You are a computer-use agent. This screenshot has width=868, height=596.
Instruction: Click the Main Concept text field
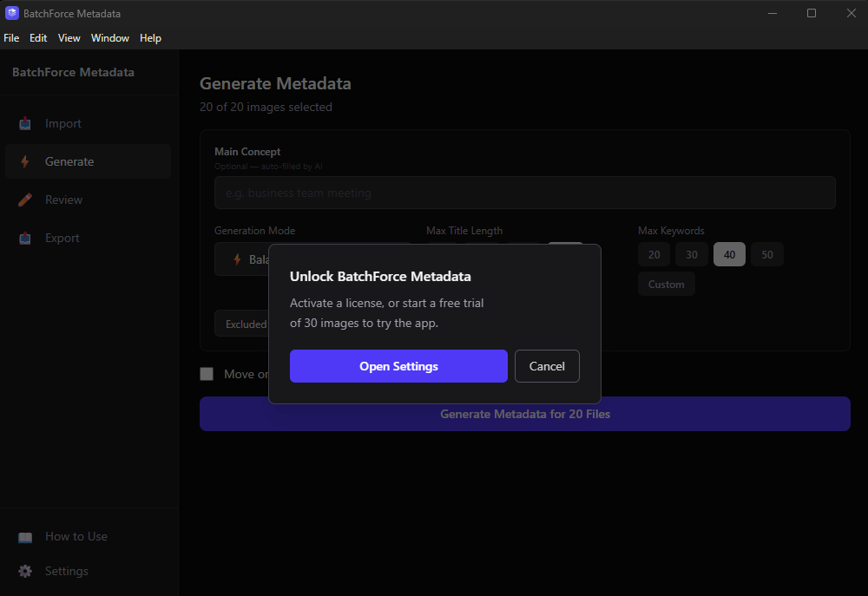pyautogui.click(x=524, y=193)
